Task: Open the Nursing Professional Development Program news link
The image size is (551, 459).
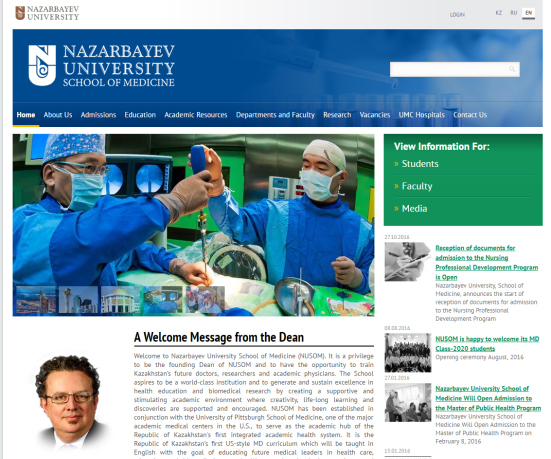Action: (486, 263)
